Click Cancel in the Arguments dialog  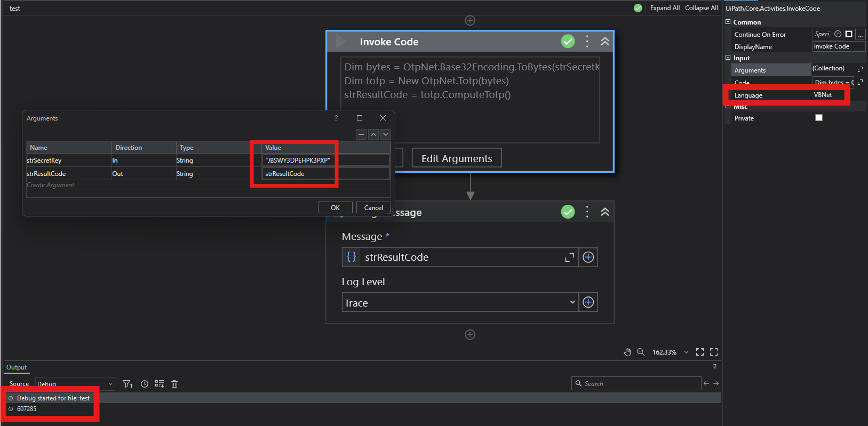click(373, 207)
